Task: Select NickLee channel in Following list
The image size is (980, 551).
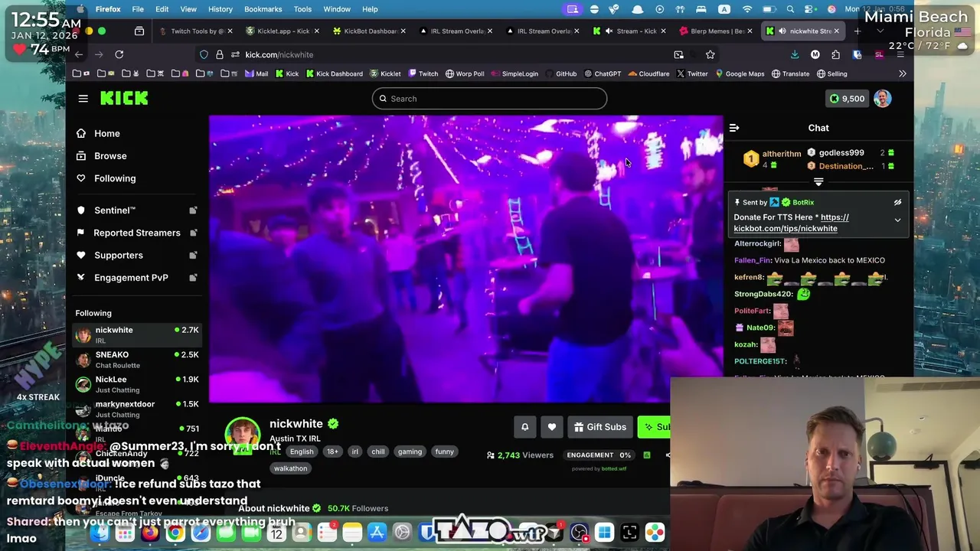Action: (138, 384)
